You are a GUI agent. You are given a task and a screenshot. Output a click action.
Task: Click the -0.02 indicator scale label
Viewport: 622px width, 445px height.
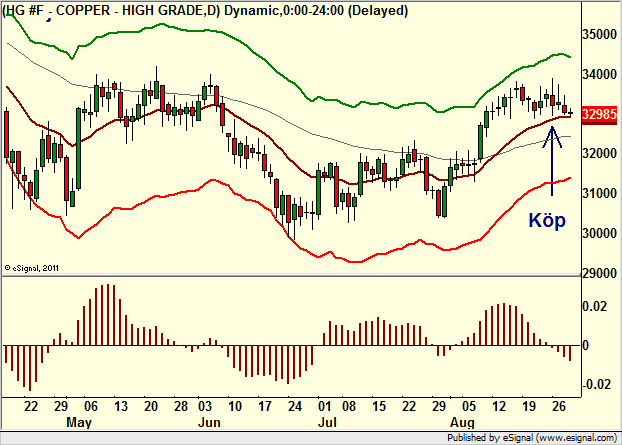pyautogui.click(x=596, y=384)
